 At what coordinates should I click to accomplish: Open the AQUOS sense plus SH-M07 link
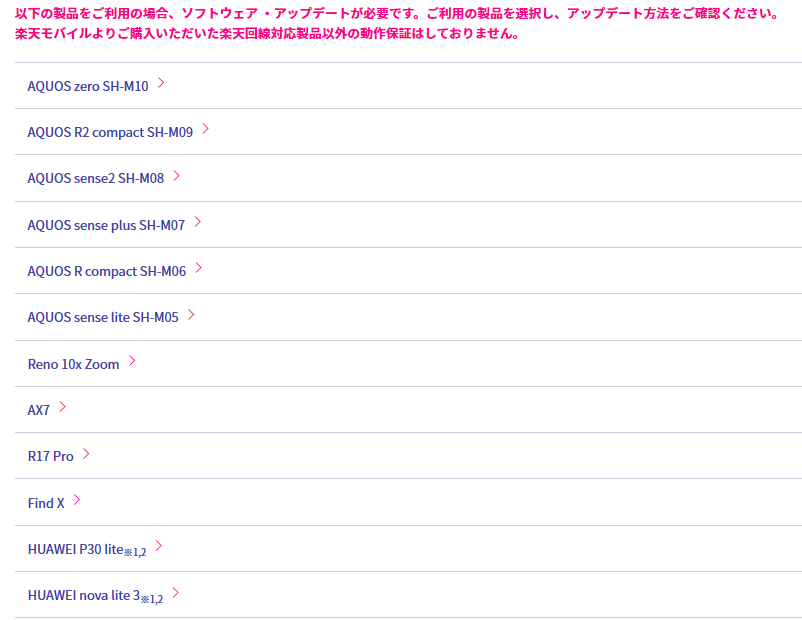[106, 225]
